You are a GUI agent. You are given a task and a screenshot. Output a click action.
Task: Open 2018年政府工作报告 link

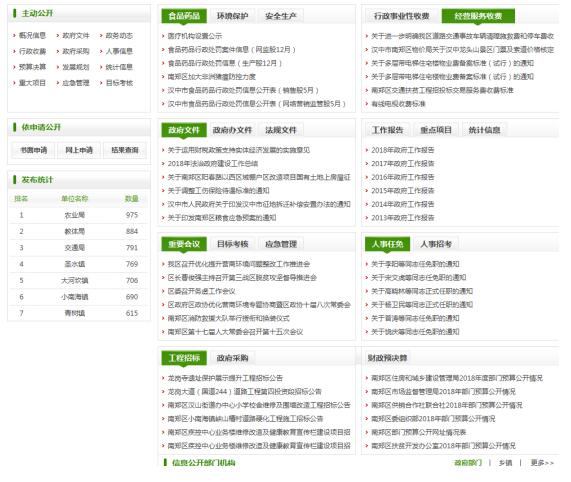(x=403, y=150)
